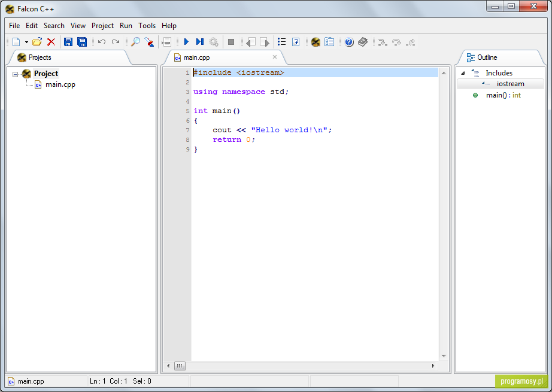Viewport: 552px width, 392px height.
Task: Select Includes in the Outline panel
Action: [x=499, y=73]
